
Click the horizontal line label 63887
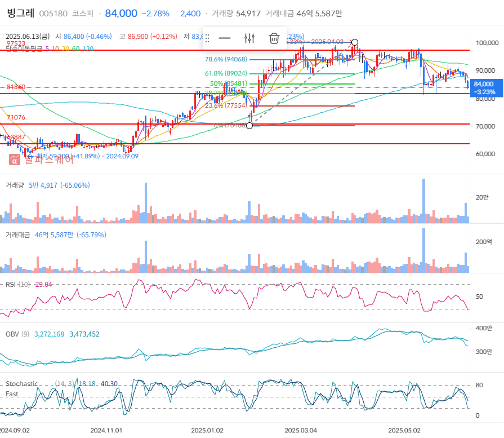(16, 137)
